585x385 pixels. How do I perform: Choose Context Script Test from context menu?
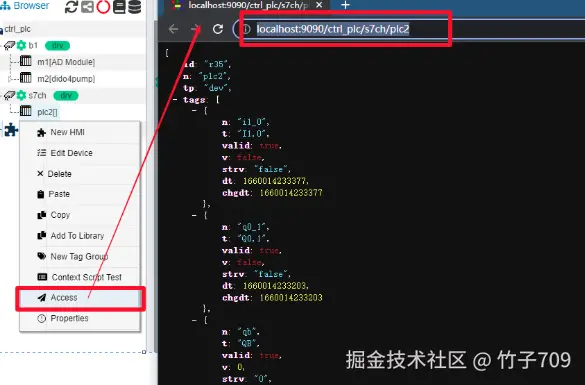80,277
